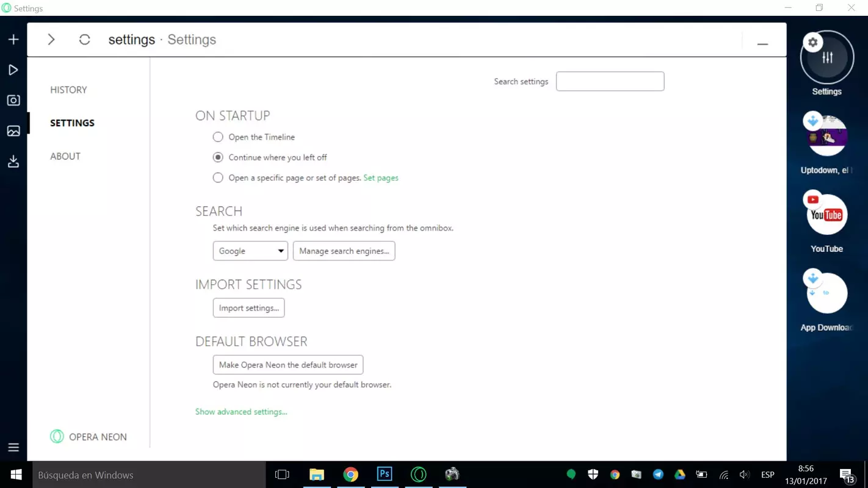Open Task View in the taskbar
This screenshot has height=488, width=868.
[282, 475]
